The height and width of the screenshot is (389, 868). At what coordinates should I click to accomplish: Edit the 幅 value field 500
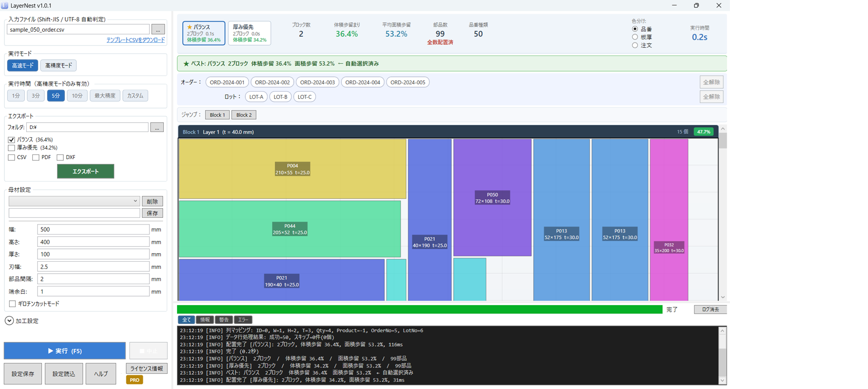point(93,229)
